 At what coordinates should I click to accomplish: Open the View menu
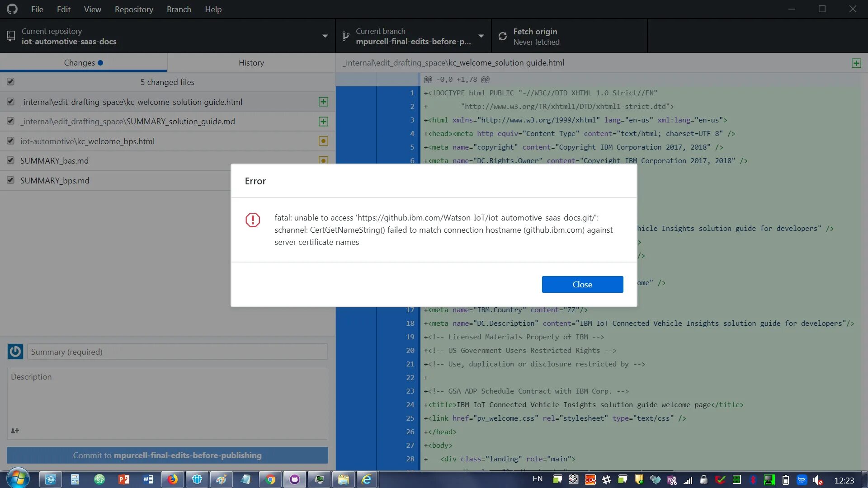[92, 9]
